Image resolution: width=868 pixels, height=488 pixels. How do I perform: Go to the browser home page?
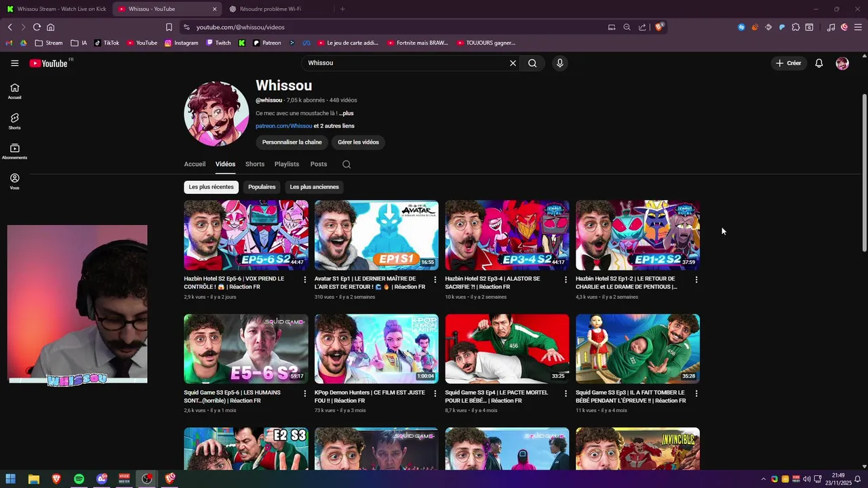click(50, 27)
